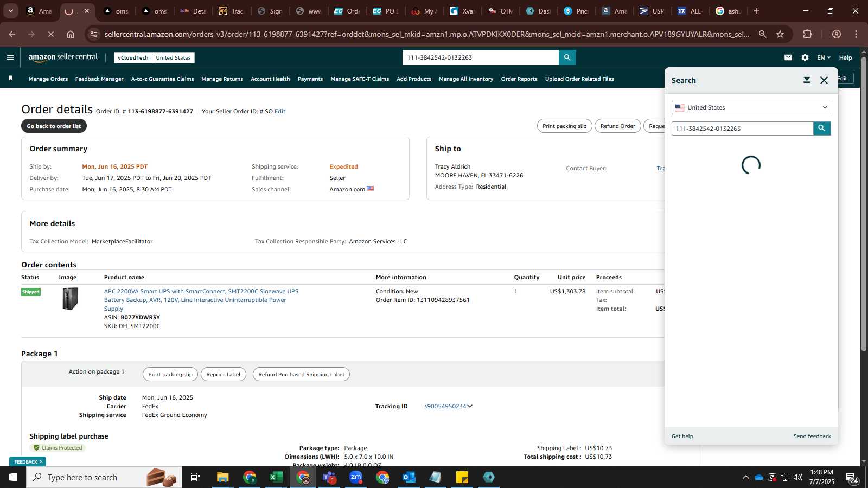This screenshot has height=488, width=868.
Task: Expand the tracking ID 390054950234 chevron
Action: (x=470, y=406)
